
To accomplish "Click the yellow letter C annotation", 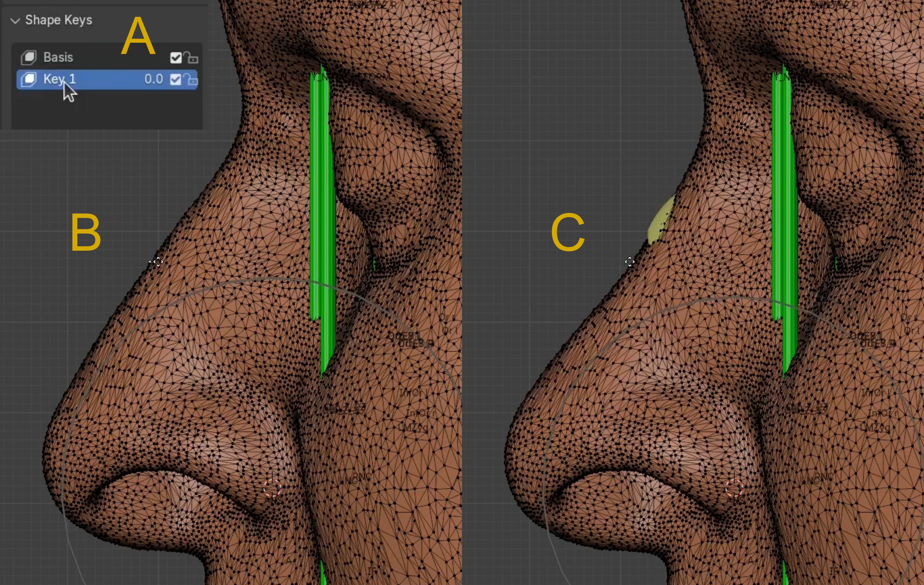I will [x=568, y=233].
